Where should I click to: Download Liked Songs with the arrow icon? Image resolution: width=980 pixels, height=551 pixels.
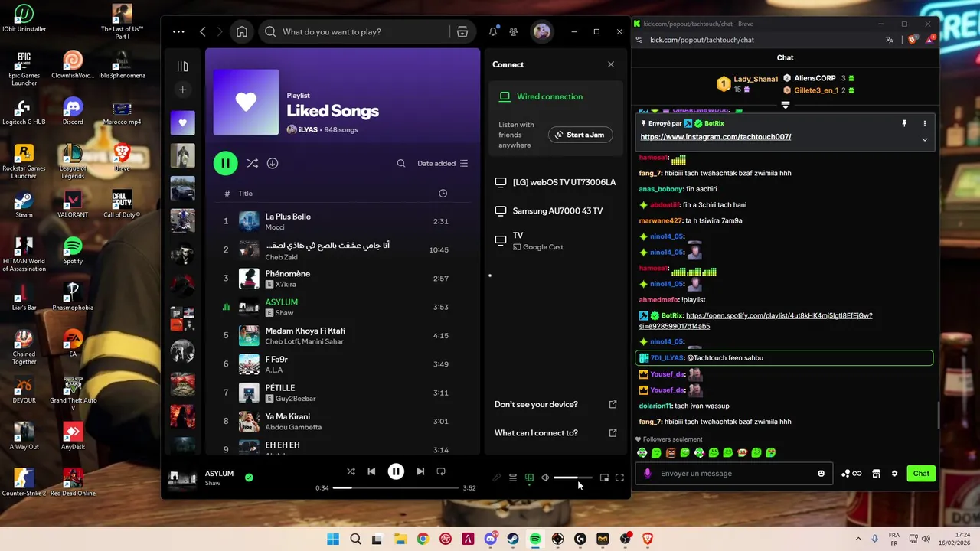coord(273,163)
